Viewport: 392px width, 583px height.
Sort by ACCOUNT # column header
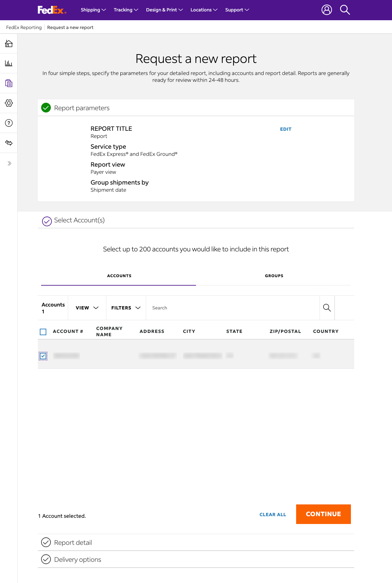pyautogui.click(x=68, y=331)
